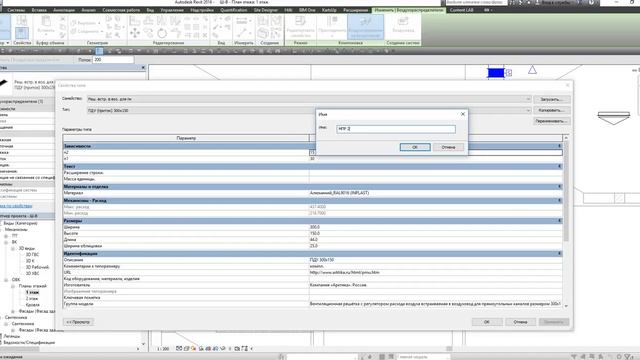Screen dimensions: 640x360
Task: Click the highlighted air terminal ribbon icon
Action: tap(365, 27)
